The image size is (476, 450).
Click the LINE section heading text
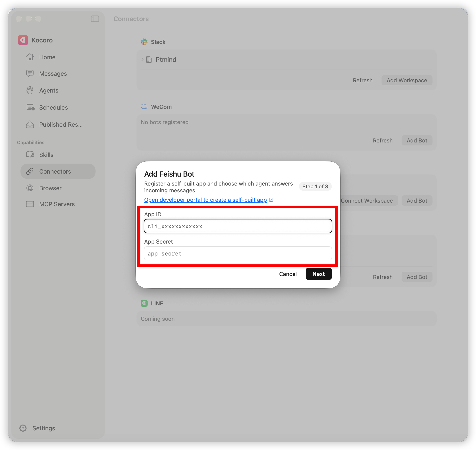click(157, 303)
